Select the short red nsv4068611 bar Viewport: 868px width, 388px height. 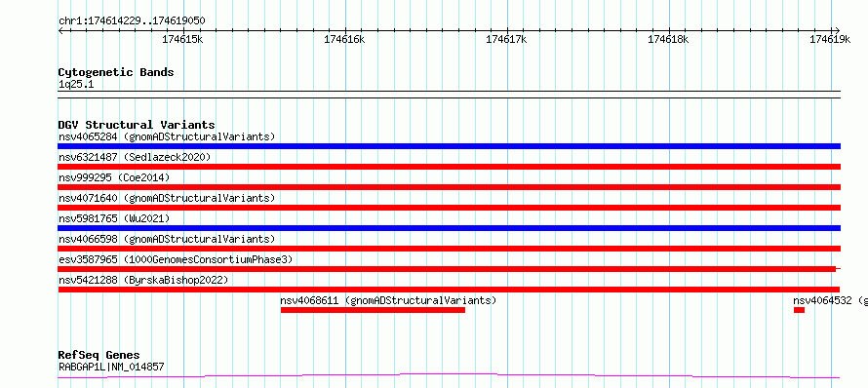pyautogui.click(x=373, y=310)
